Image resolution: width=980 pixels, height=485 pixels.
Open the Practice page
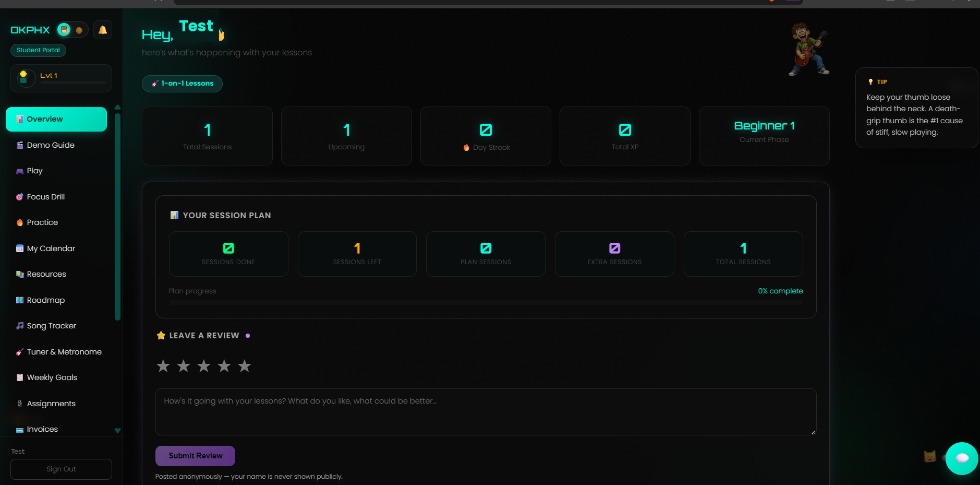pyautogui.click(x=56, y=222)
